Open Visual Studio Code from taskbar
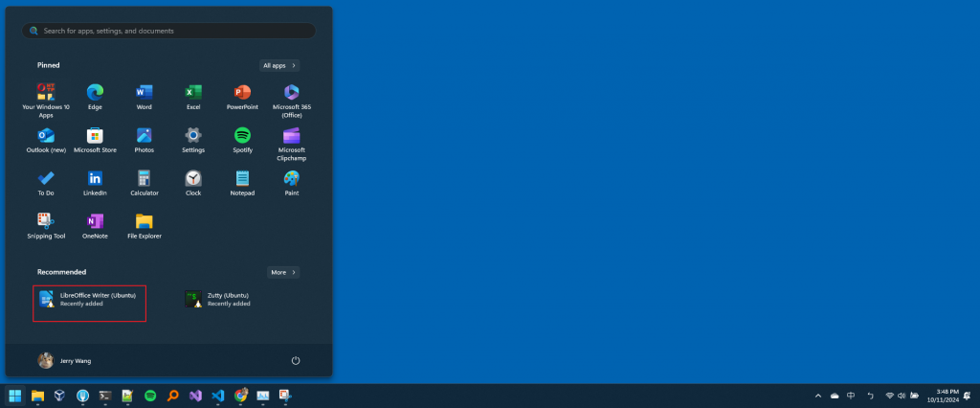This screenshot has height=408, width=980. pyautogui.click(x=217, y=396)
